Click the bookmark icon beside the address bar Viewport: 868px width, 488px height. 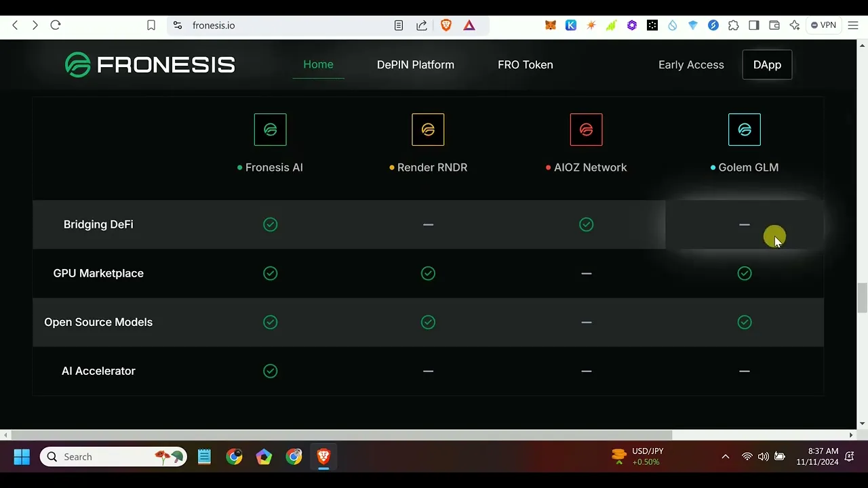[x=151, y=25]
